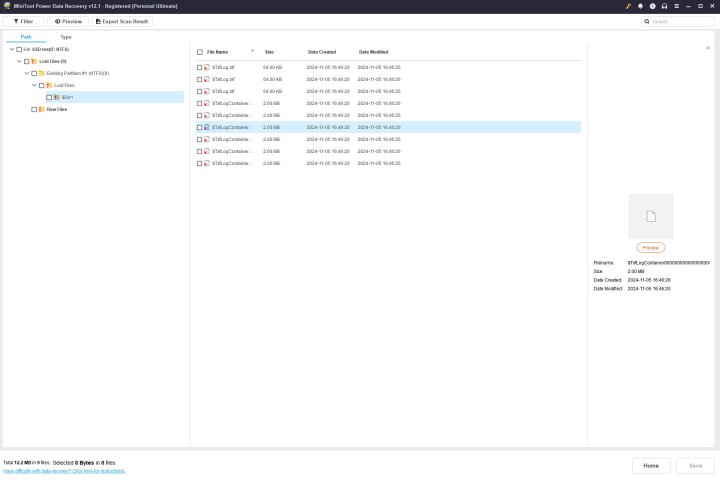Open the data recovery difficulty help link

pyautogui.click(x=64, y=471)
